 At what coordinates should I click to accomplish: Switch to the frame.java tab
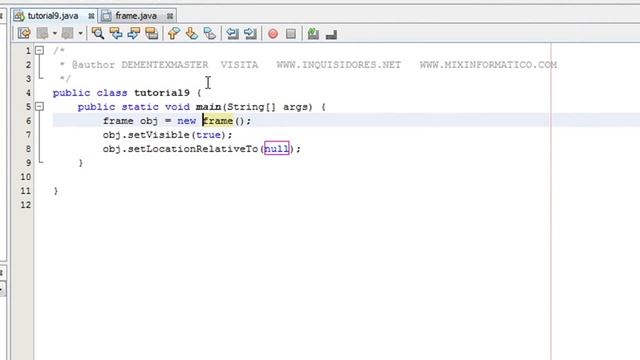click(x=136, y=16)
